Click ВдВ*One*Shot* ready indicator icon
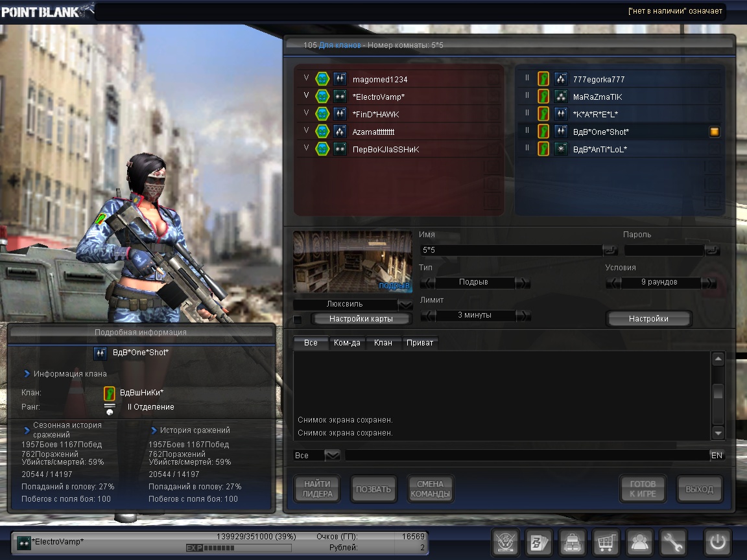Image resolution: width=747 pixels, height=560 pixels. [x=714, y=132]
